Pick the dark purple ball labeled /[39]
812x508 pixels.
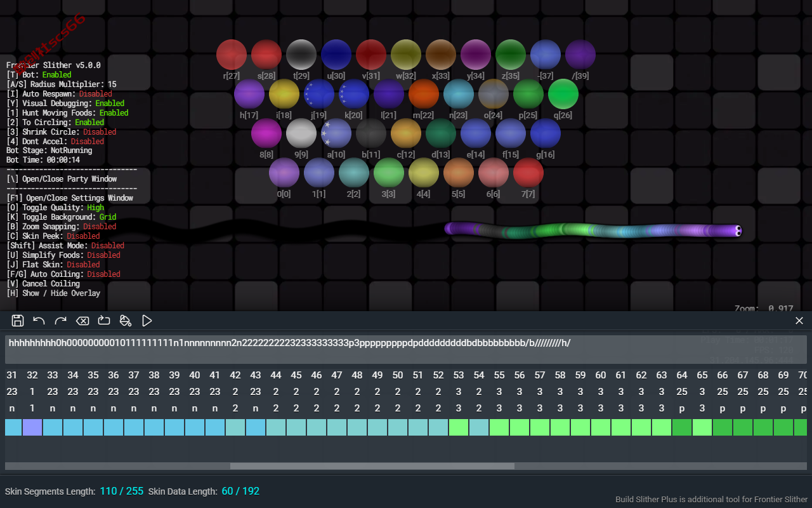[x=580, y=55]
